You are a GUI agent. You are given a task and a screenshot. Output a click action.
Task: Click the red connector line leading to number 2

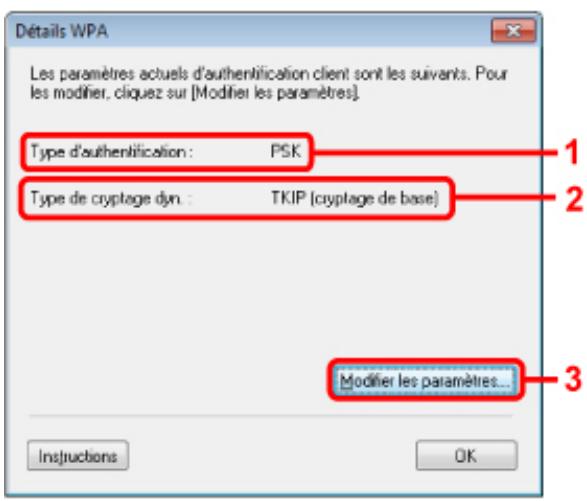point(505,198)
